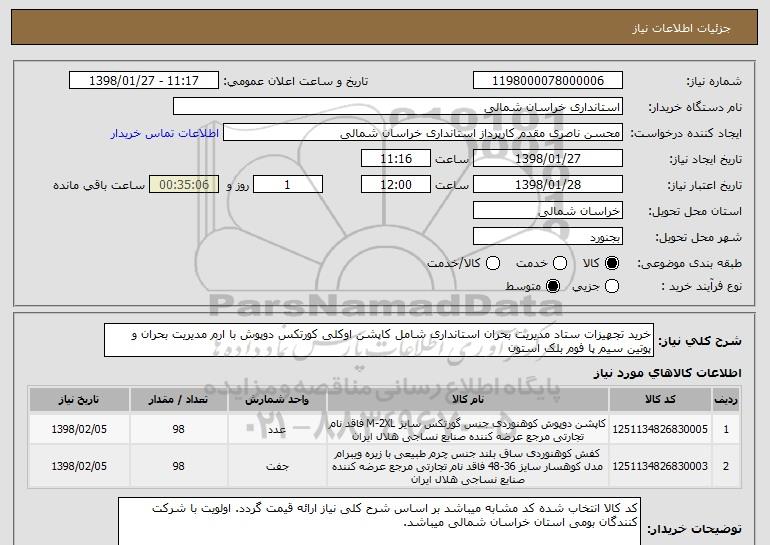Screen dimensions: 770x545
Task: Select the کالا/خدمت radio button
Action: (x=493, y=263)
